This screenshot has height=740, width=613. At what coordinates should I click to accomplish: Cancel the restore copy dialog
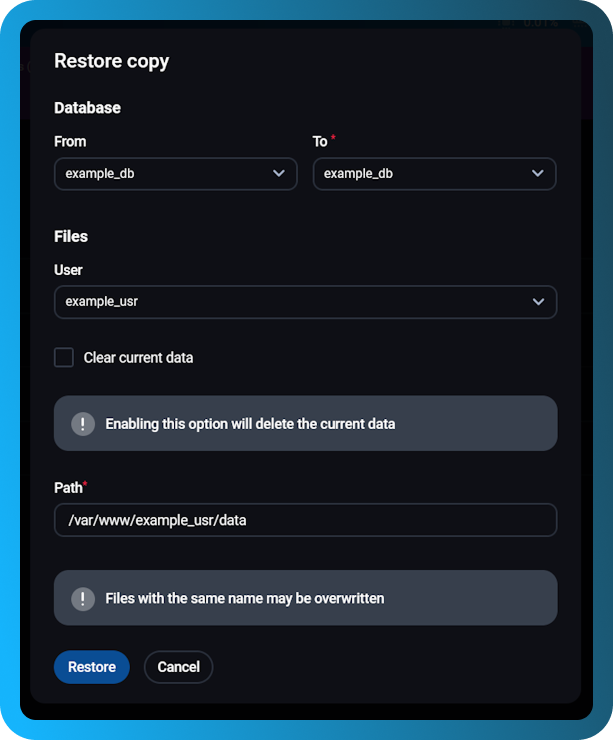(178, 667)
